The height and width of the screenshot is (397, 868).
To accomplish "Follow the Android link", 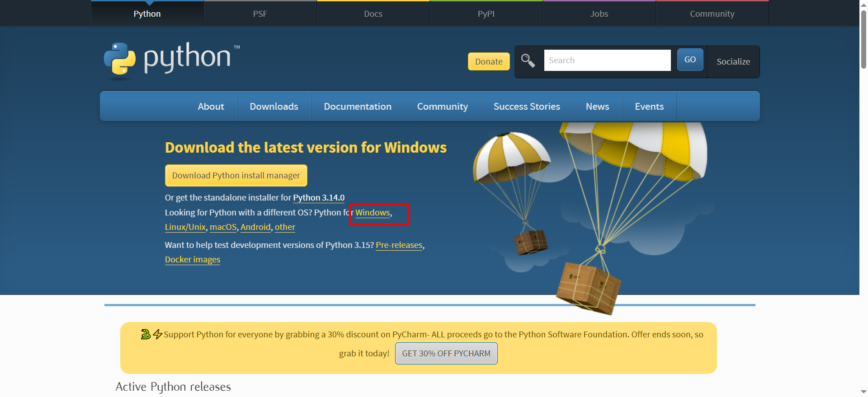I will click(255, 227).
